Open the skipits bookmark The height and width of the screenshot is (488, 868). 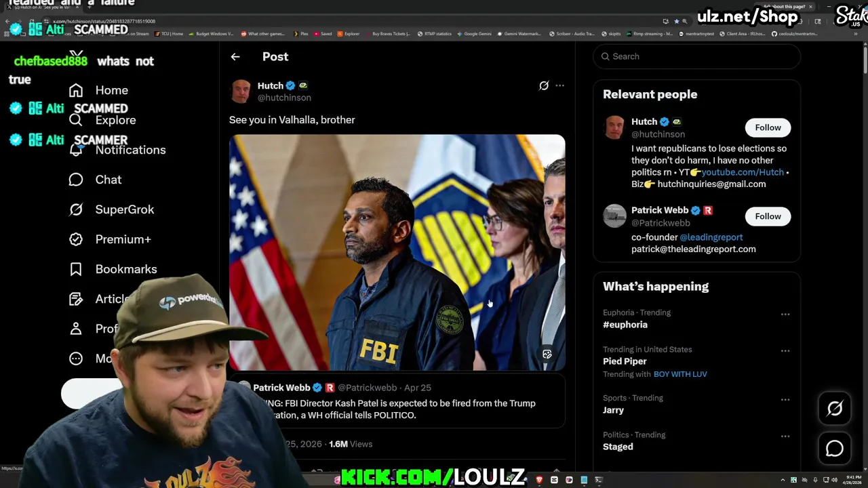pos(612,33)
